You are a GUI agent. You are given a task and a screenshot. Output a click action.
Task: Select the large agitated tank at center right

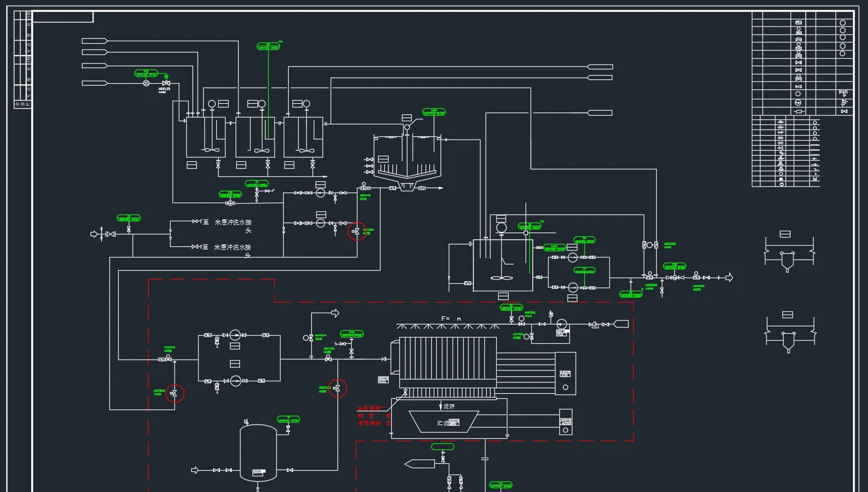coord(502,265)
